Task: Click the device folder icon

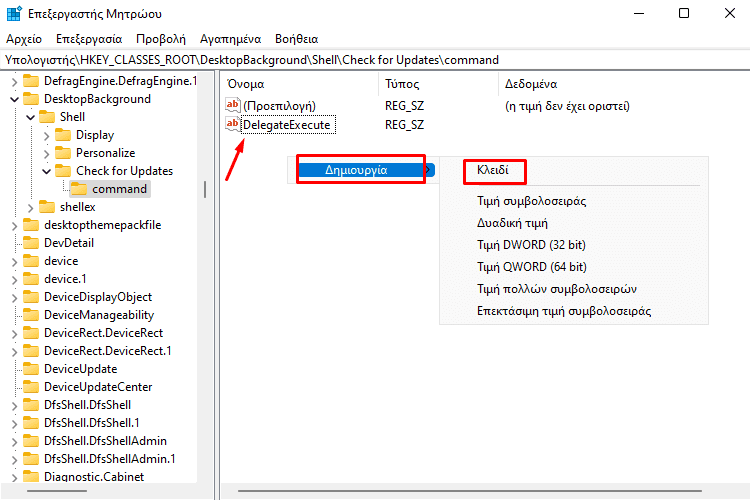Action: click(x=31, y=261)
